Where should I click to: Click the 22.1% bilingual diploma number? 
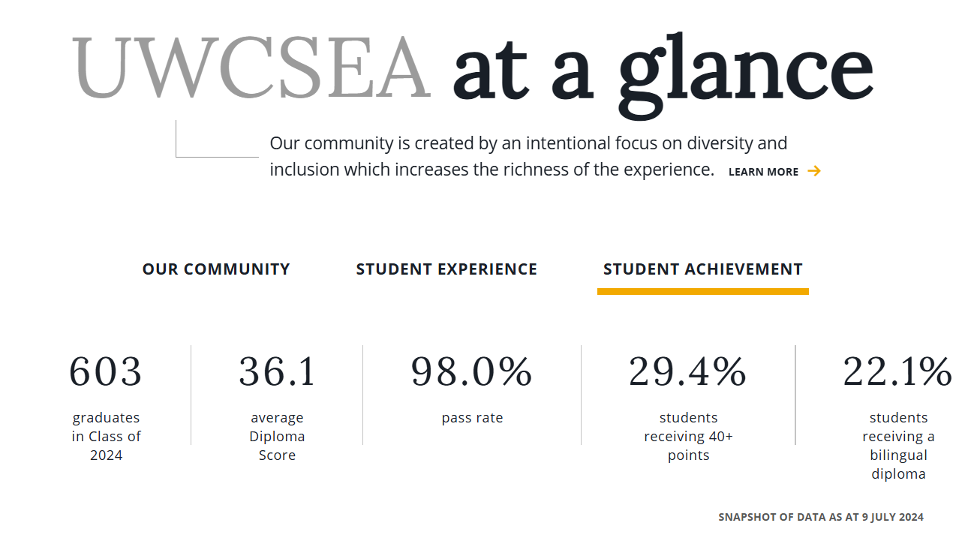coord(898,371)
